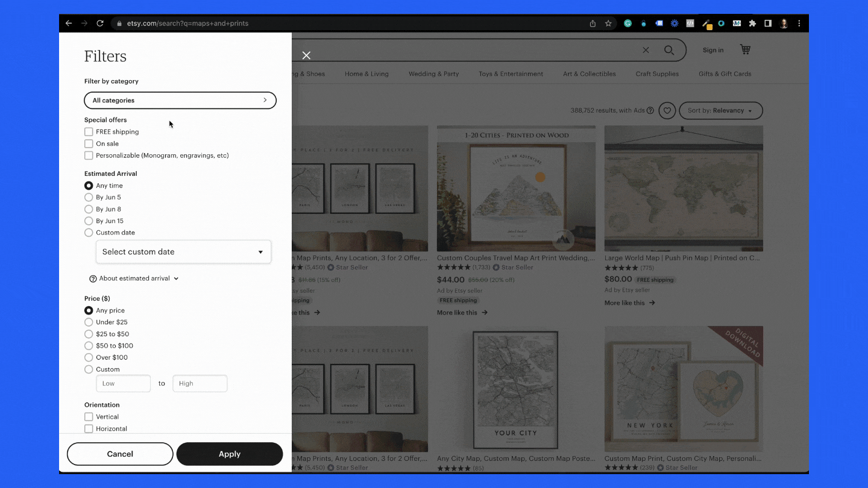Save search with heart button
This screenshot has height=488, width=868.
pyautogui.click(x=667, y=111)
